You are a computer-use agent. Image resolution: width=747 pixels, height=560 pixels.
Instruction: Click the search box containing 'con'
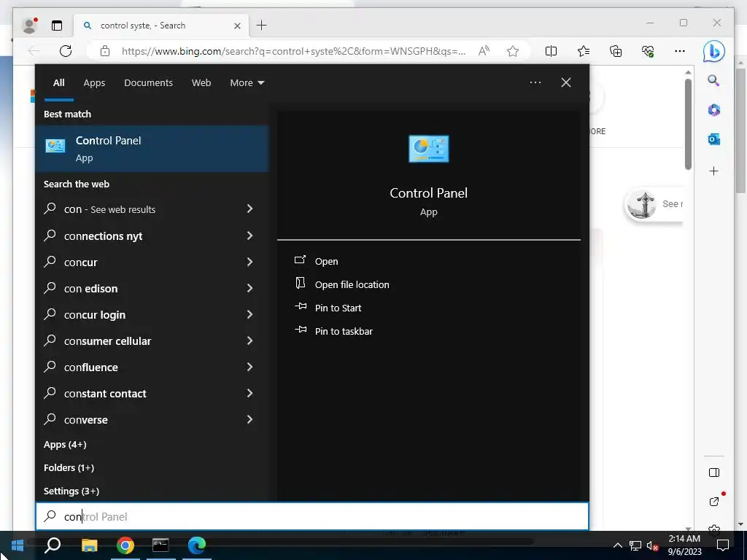(x=312, y=516)
